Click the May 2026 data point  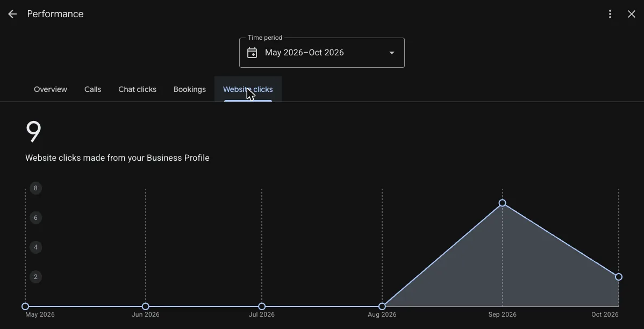tap(25, 306)
